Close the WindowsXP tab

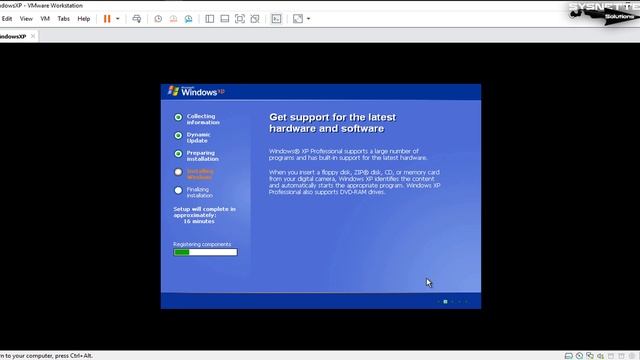tap(33, 36)
